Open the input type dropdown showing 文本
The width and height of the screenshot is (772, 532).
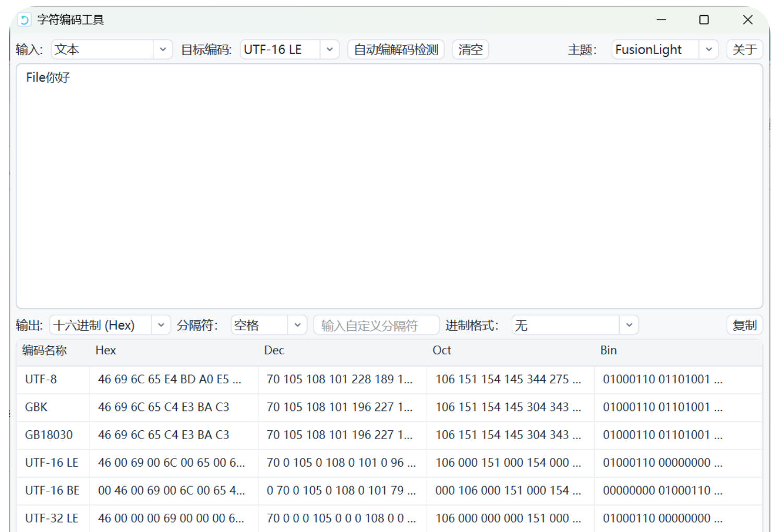(x=112, y=50)
